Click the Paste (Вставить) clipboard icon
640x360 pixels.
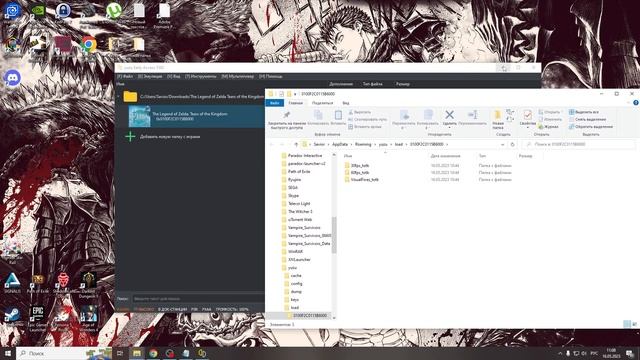click(338, 115)
